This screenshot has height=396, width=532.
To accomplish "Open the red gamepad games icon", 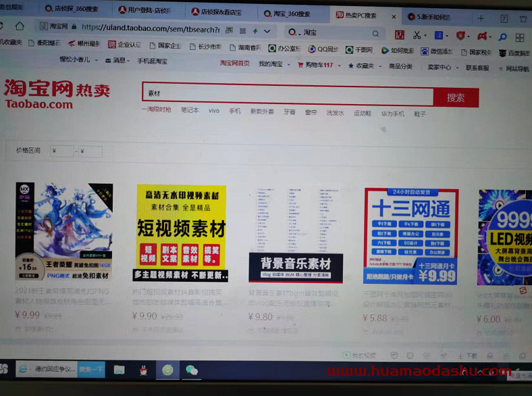I will point(482,36).
